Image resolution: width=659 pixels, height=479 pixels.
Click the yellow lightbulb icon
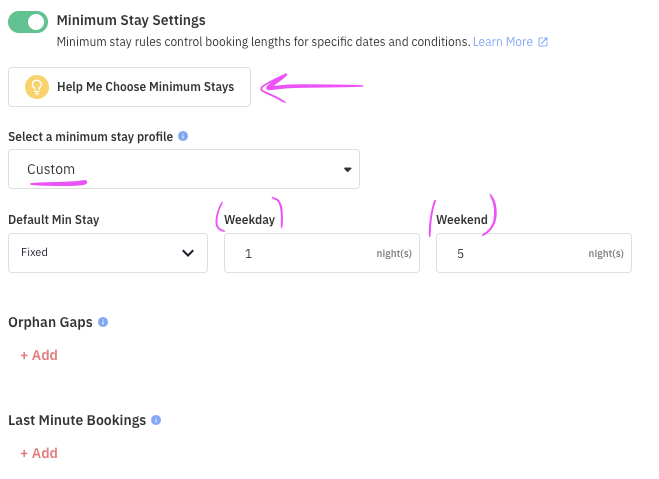[37, 87]
